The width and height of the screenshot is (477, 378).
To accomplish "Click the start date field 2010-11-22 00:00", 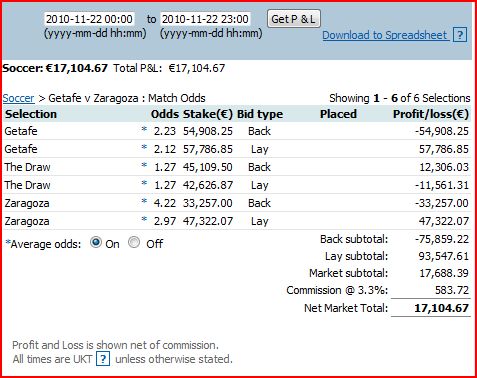I will click(x=89, y=19).
